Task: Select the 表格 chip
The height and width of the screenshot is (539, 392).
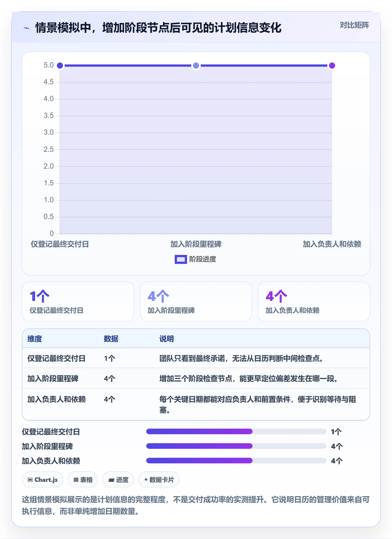Action: coord(83,480)
